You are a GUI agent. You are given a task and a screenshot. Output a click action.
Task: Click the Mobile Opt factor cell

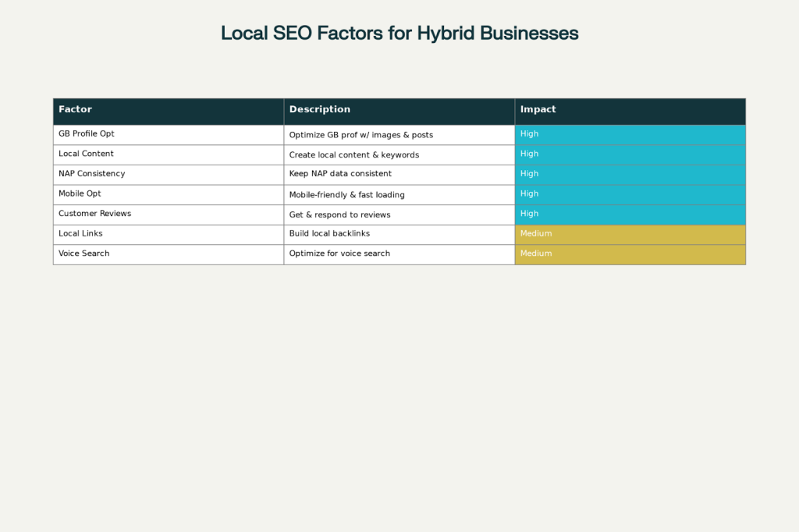tap(79, 193)
